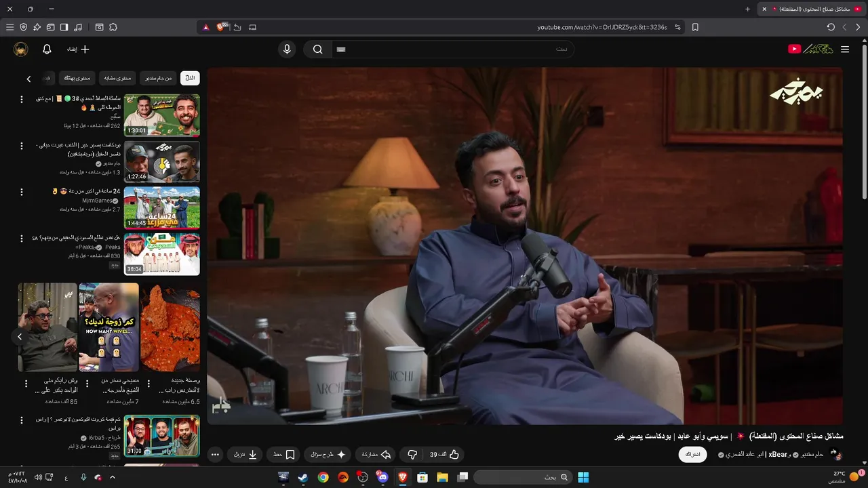The image size is (868, 488).
Task: Open YouTube notifications bell
Action: [47, 49]
